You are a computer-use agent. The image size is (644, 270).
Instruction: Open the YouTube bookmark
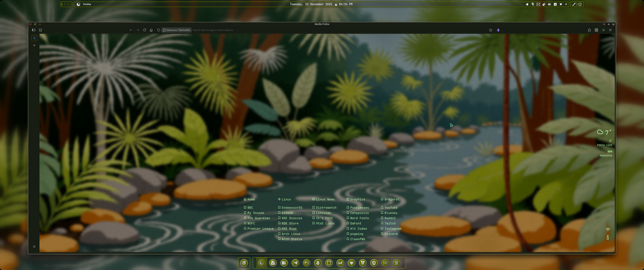click(389, 208)
